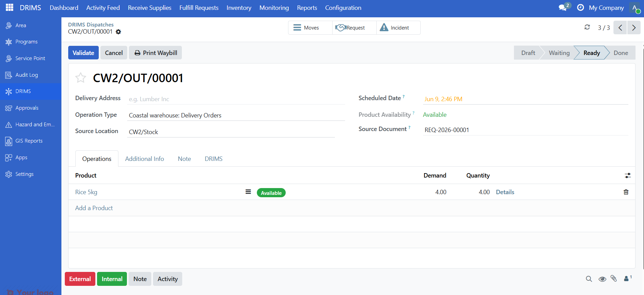The image size is (644, 295).
Task: Click the Internal message button
Action: click(112, 279)
